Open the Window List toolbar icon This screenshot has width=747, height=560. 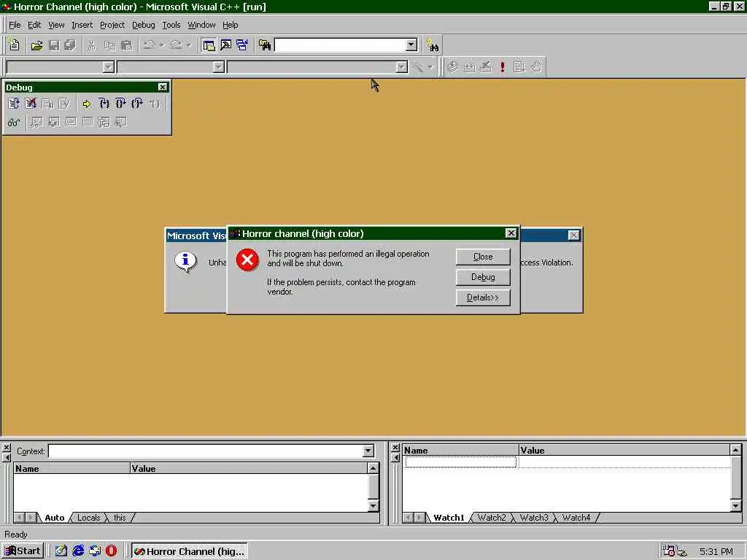pyautogui.click(x=242, y=45)
